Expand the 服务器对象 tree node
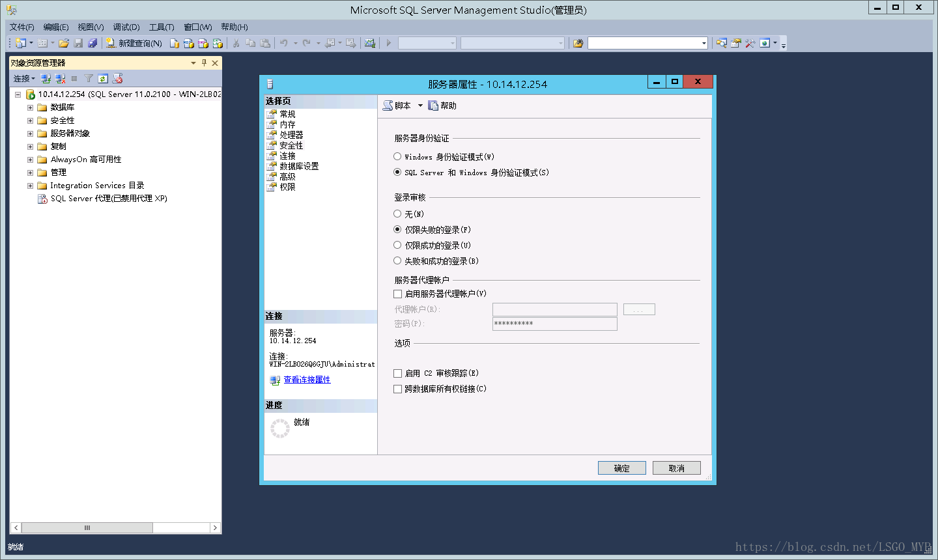Image resolution: width=938 pixels, height=560 pixels. point(30,133)
